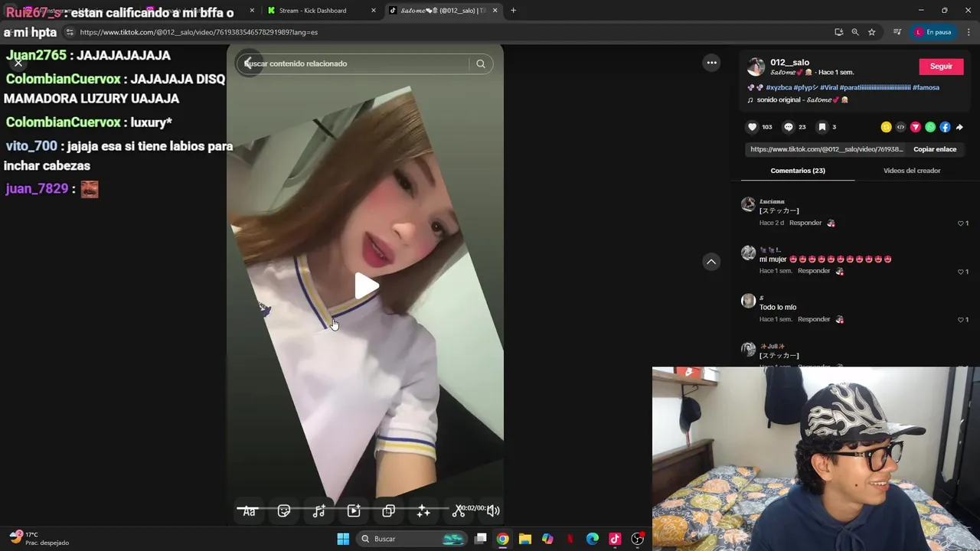The image size is (980, 551).
Task: Bookmark the video with the save icon
Action: tap(822, 127)
